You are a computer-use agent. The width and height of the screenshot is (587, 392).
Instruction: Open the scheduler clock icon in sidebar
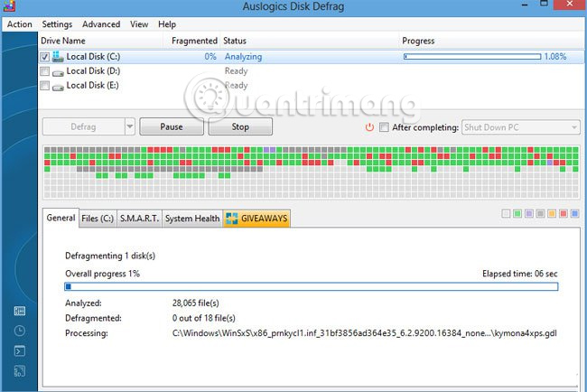(20, 331)
